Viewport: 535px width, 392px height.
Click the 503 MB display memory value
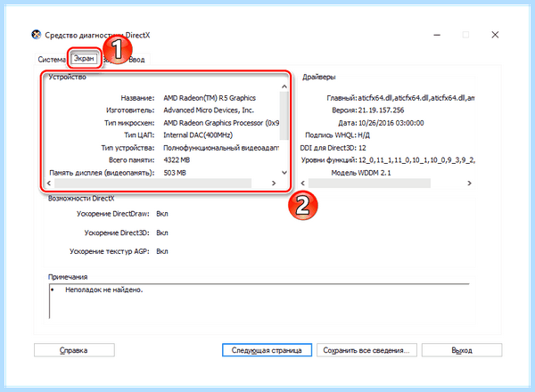(x=175, y=173)
